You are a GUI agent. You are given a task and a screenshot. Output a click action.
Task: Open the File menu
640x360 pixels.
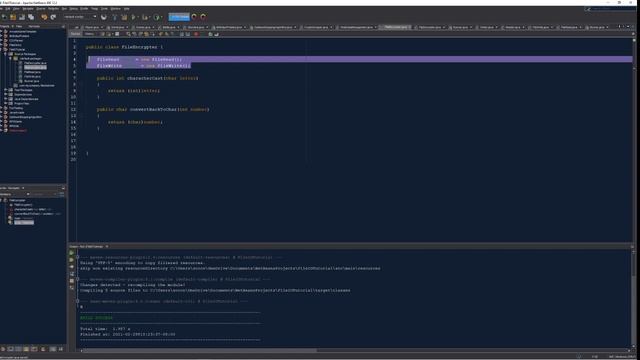pyautogui.click(x=2, y=9)
